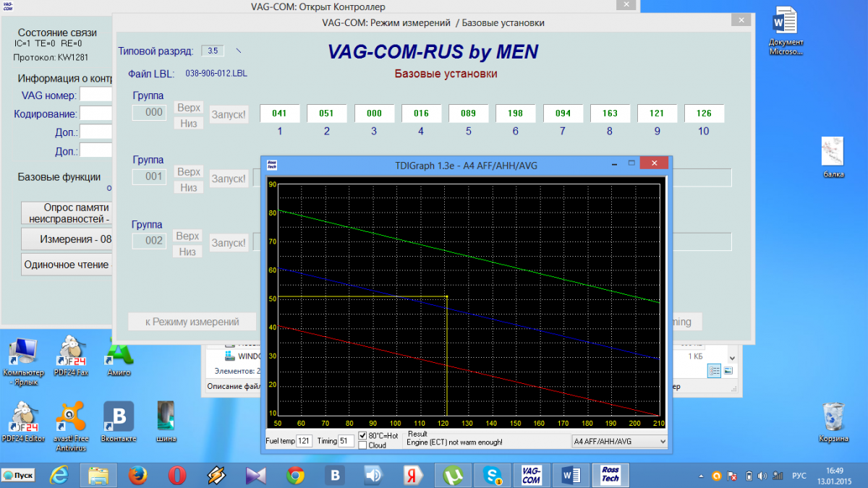Click Низ for Группа 001
This screenshot has width=868, height=488.
(x=189, y=187)
